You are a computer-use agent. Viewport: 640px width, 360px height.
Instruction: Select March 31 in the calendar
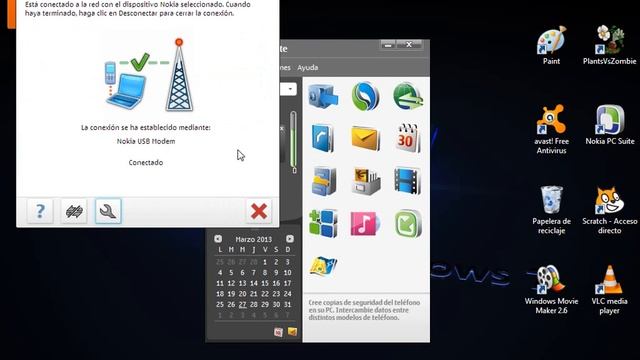pos(287,304)
